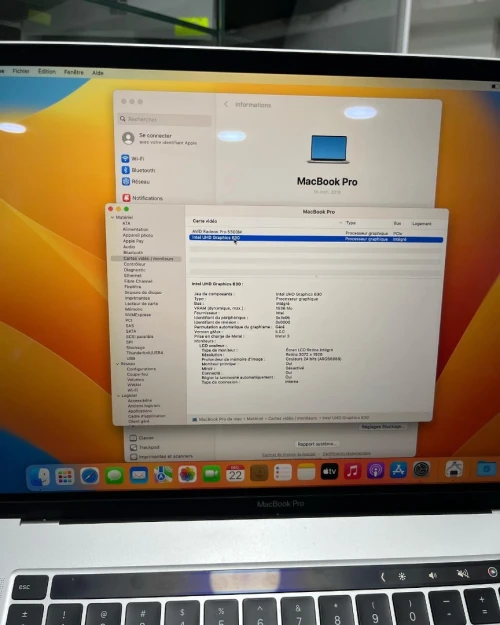Sort by Type column header
This screenshot has width=500, height=625.
(350, 223)
